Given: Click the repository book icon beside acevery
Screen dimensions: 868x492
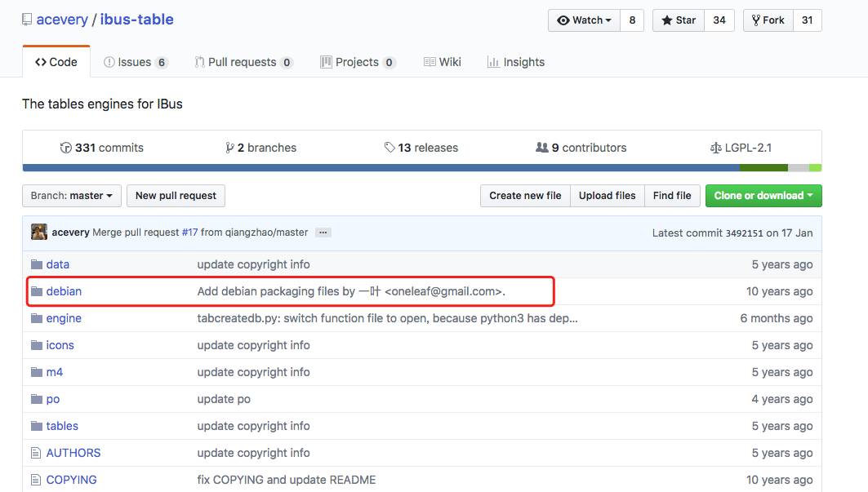Looking at the screenshot, I should coord(27,20).
